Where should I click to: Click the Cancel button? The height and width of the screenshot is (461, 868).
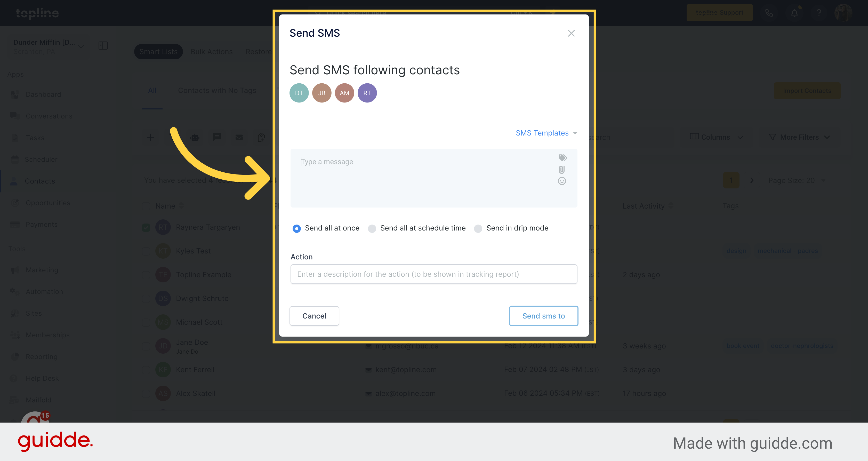314,316
